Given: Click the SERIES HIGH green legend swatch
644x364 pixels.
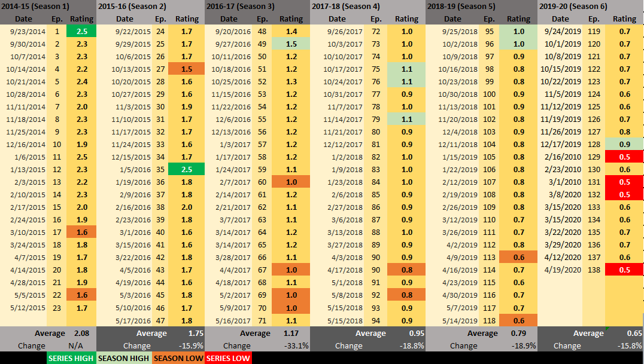Looking at the screenshot, I should coord(71,357).
